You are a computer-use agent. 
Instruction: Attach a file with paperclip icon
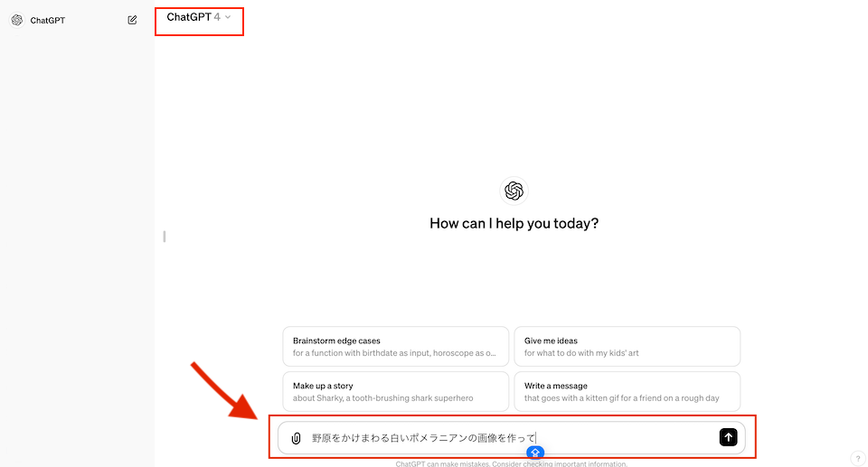pos(297,438)
